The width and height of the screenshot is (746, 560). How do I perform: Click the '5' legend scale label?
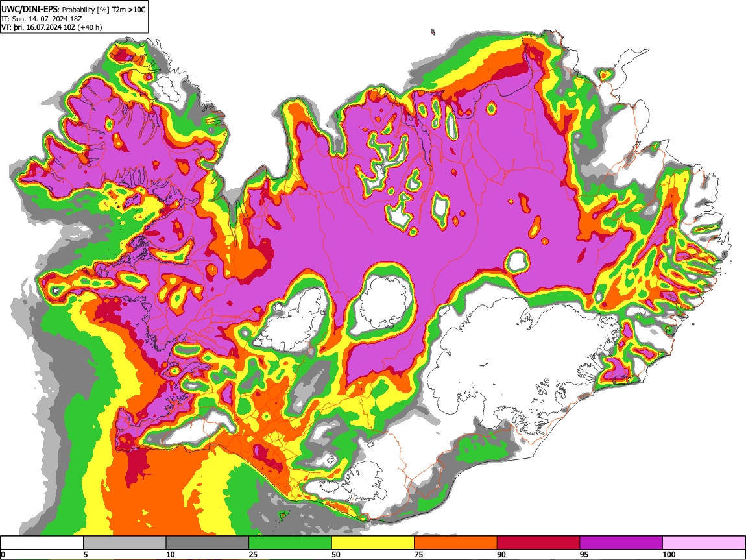[86, 554]
